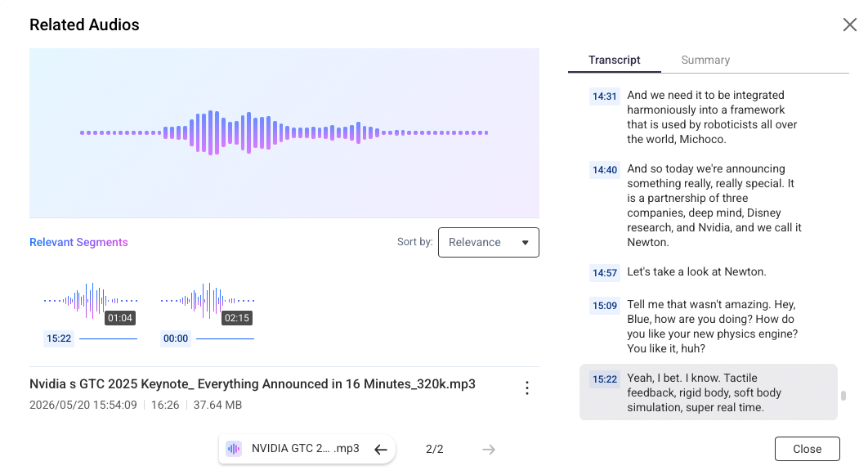This screenshot has width=868, height=475.
Task: Click the file date 2026/05/20 15:54:09
Action: click(x=83, y=406)
